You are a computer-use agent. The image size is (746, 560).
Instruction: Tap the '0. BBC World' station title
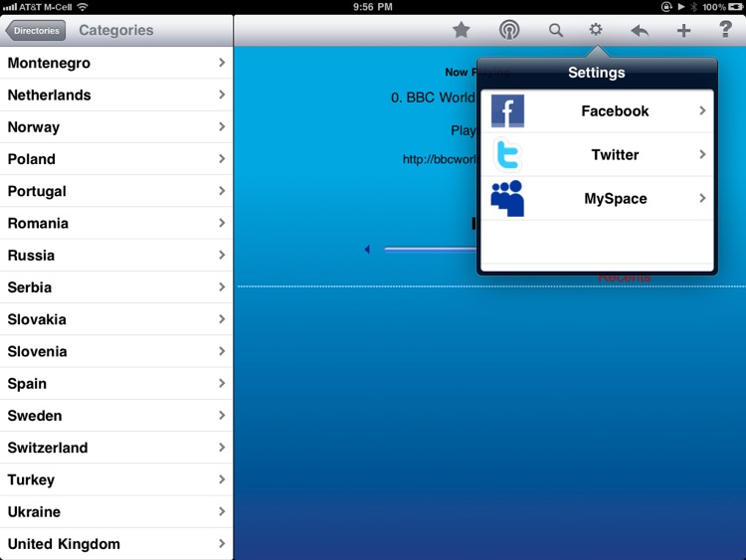click(x=433, y=97)
